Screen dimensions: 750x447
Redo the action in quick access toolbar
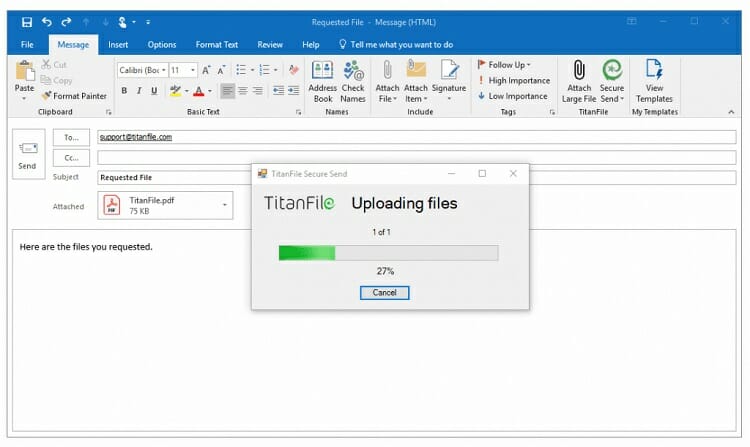(x=66, y=22)
